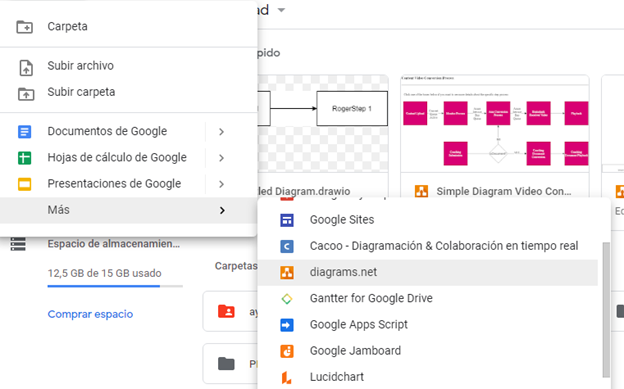Click the folder upload icon for Subir carpeta

tap(26, 94)
